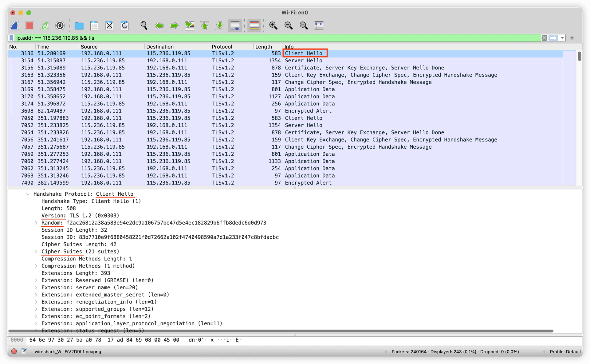Select packet 3156 Certificate row

click(x=285, y=68)
